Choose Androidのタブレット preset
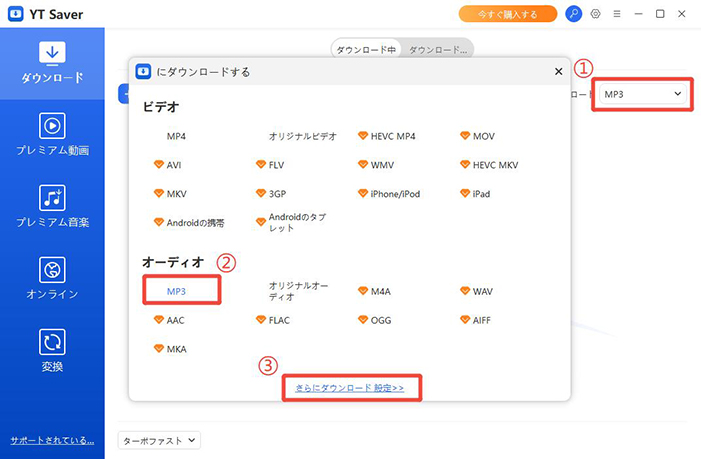 (291, 223)
